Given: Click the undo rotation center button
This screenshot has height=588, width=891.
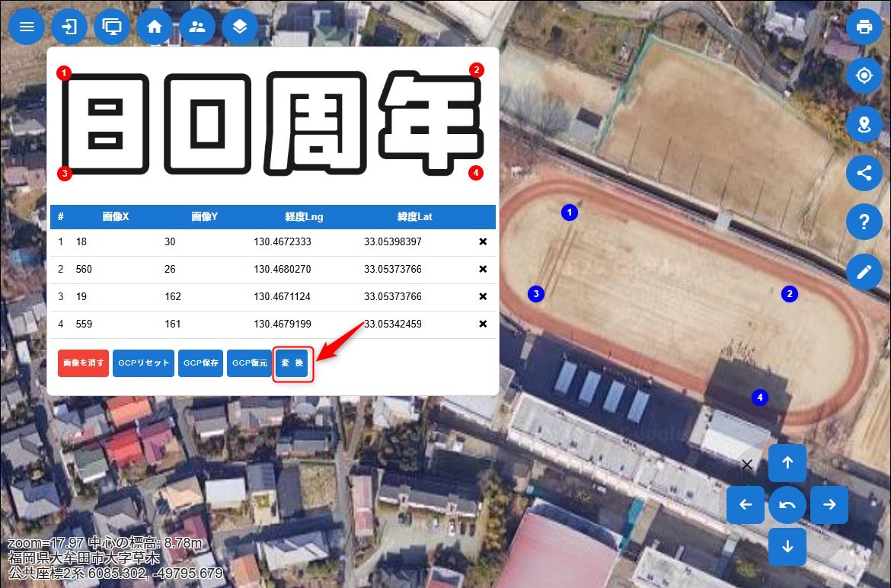Looking at the screenshot, I should 787,504.
